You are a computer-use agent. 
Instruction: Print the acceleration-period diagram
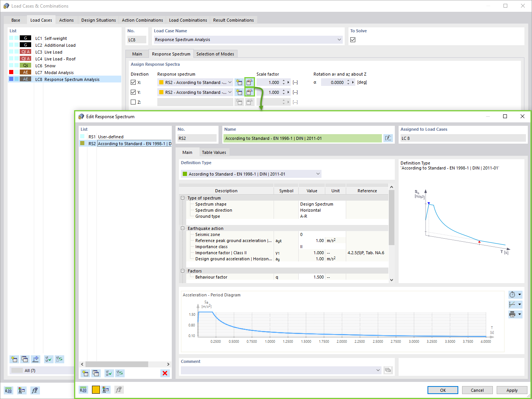[512, 314]
